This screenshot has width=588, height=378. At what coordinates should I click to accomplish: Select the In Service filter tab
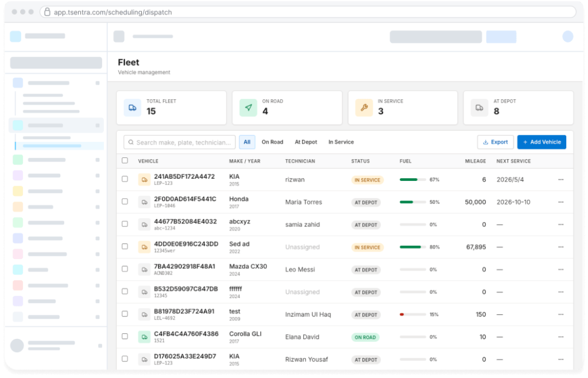coord(341,142)
